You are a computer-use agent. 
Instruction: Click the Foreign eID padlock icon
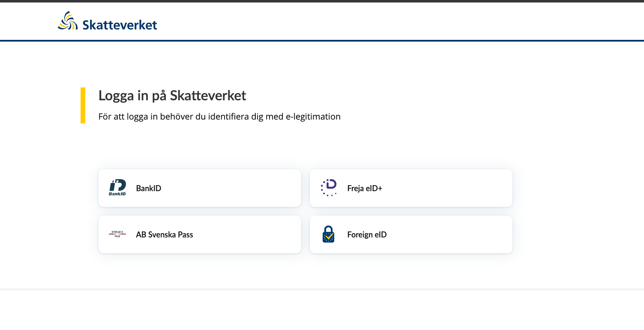329,234
